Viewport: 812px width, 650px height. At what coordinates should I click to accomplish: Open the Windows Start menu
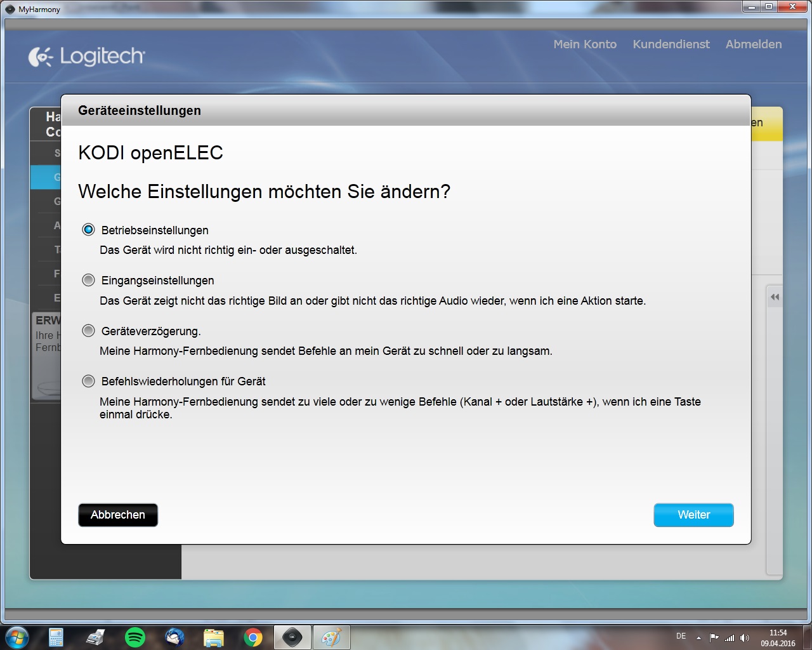tap(17, 637)
